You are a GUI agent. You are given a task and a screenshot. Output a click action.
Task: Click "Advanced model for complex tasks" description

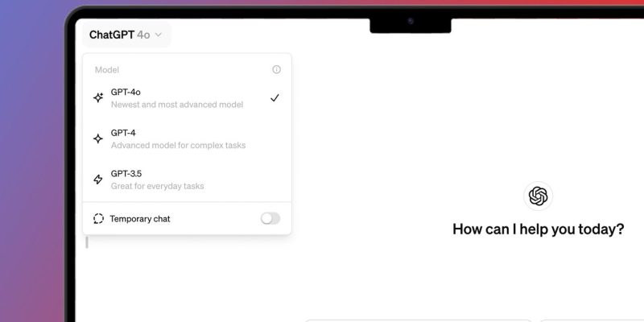(178, 146)
